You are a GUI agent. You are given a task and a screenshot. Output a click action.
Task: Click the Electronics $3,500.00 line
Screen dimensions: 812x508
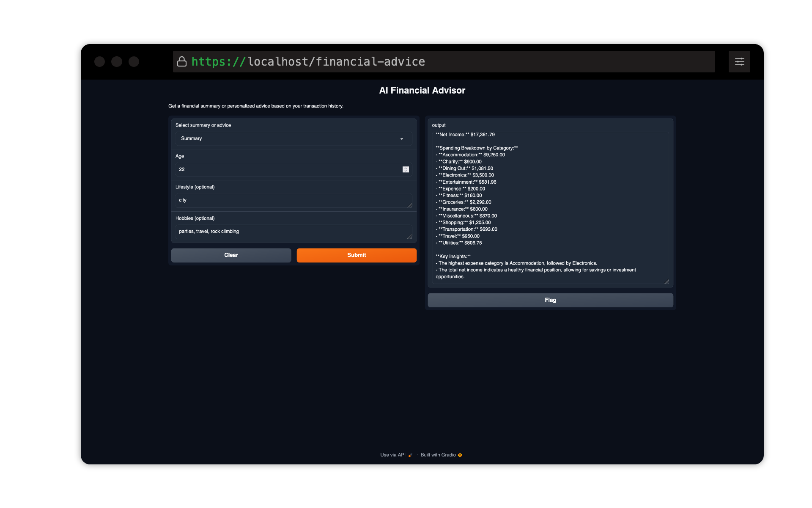465,175
